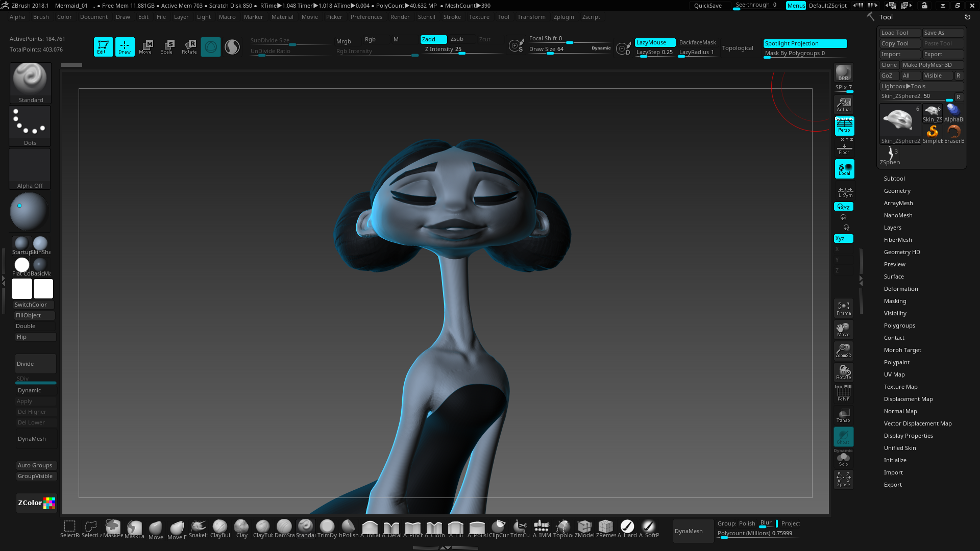Expand the Morph Target palette

(x=902, y=350)
